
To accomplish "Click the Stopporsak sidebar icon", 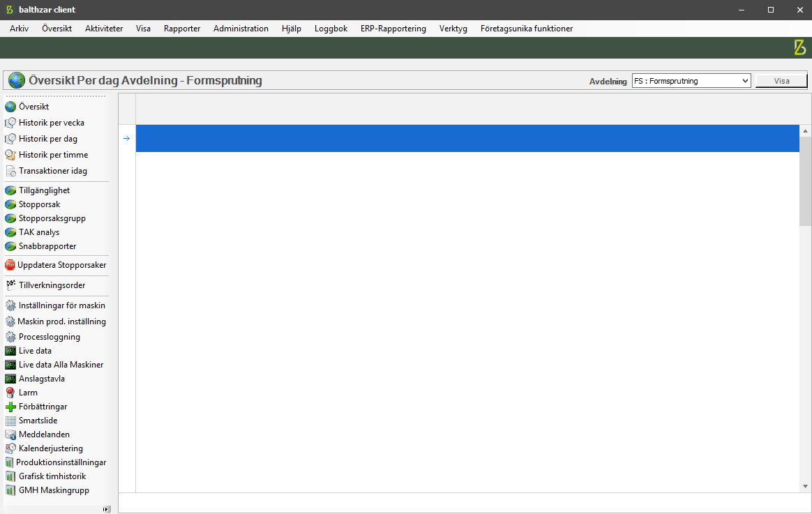I will [x=10, y=204].
